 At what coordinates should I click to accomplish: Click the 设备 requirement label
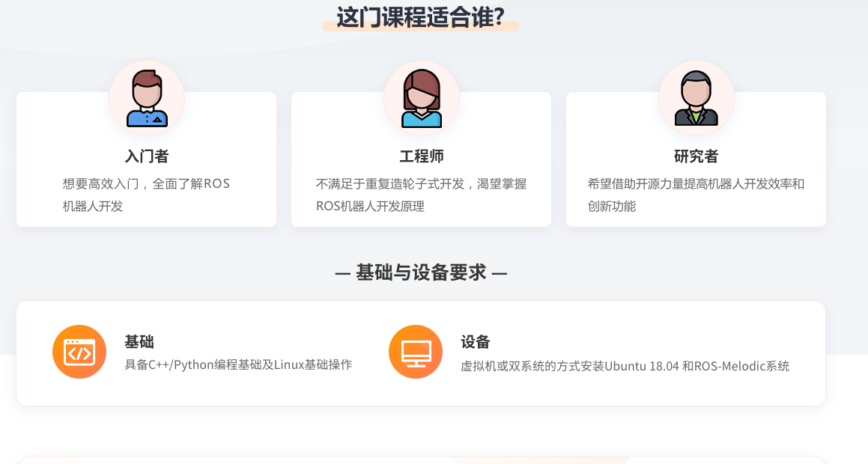coord(476,342)
